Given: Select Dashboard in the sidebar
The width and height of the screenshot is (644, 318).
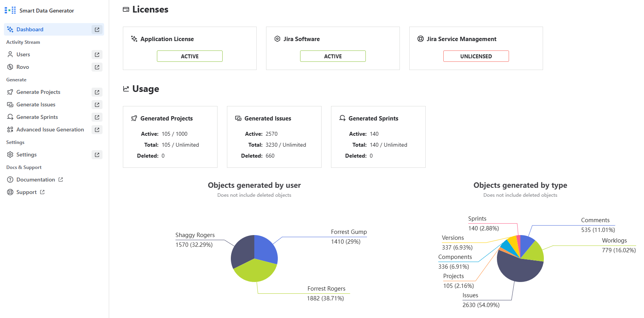Looking at the screenshot, I should pos(54,29).
